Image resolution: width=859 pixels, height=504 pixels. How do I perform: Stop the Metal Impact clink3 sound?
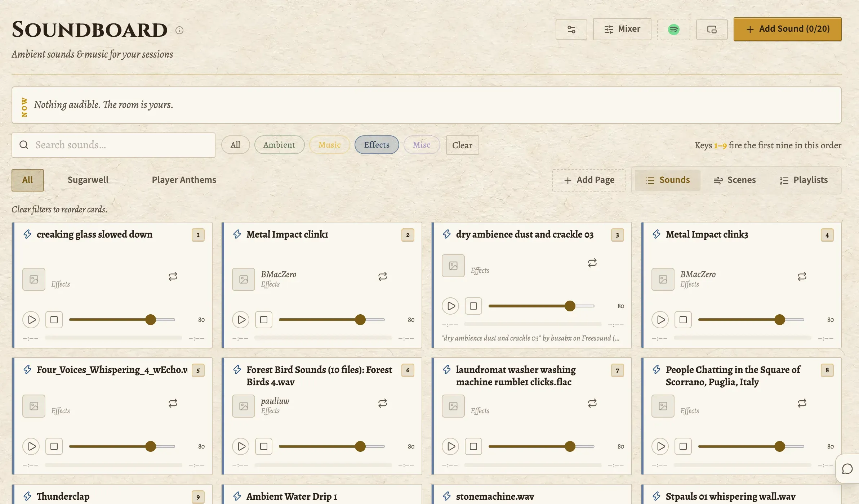coord(683,320)
